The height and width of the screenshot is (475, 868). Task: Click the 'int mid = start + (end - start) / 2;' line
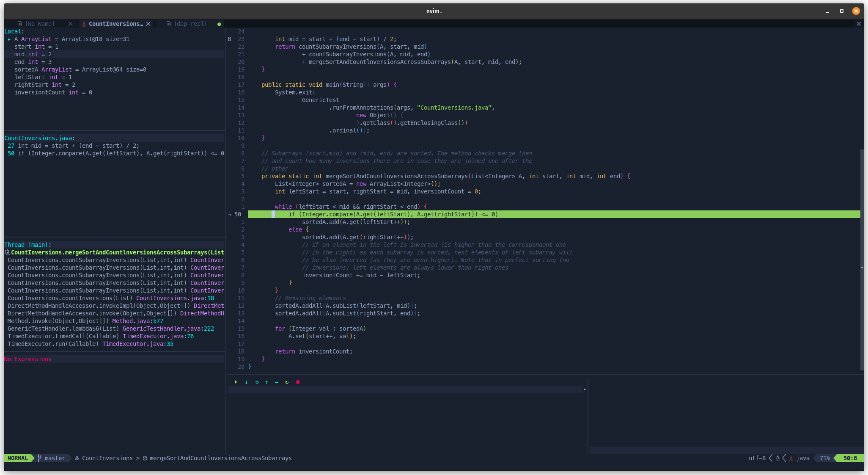[336, 39]
